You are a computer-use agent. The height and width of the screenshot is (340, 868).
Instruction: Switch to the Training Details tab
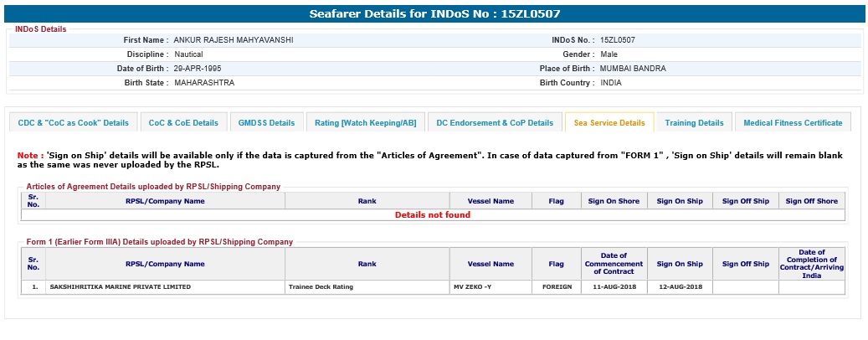[x=694, y=123]
